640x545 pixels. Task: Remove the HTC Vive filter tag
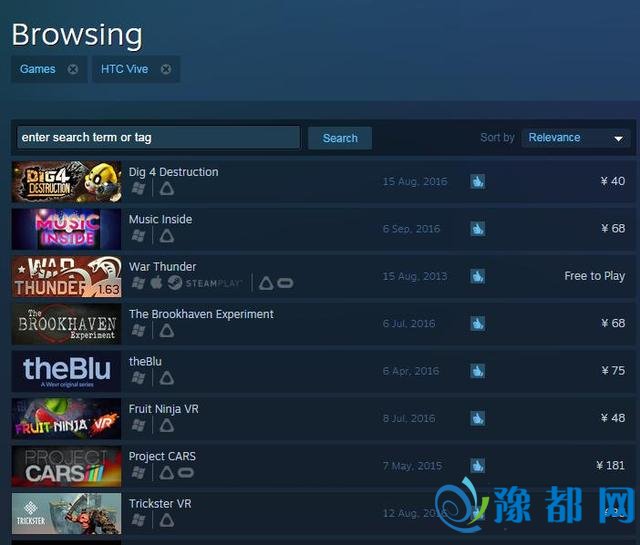coord(166,69)
